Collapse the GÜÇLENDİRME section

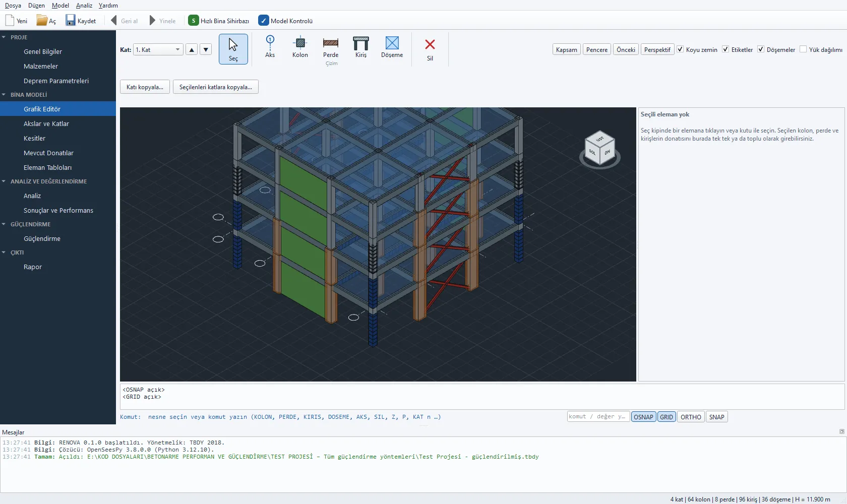pos(4,224)
